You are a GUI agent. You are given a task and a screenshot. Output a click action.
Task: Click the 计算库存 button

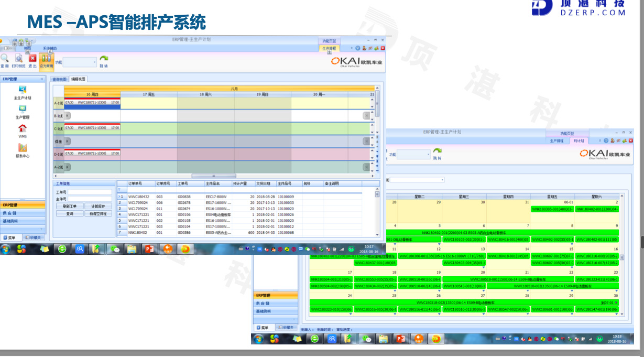[x=99, y=207]
